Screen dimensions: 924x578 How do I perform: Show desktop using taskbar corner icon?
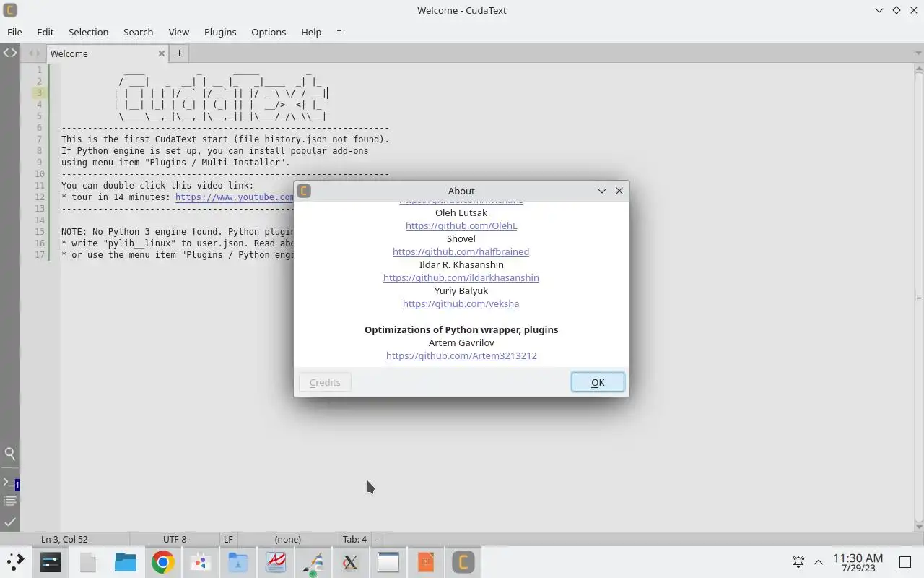point(905,561)
